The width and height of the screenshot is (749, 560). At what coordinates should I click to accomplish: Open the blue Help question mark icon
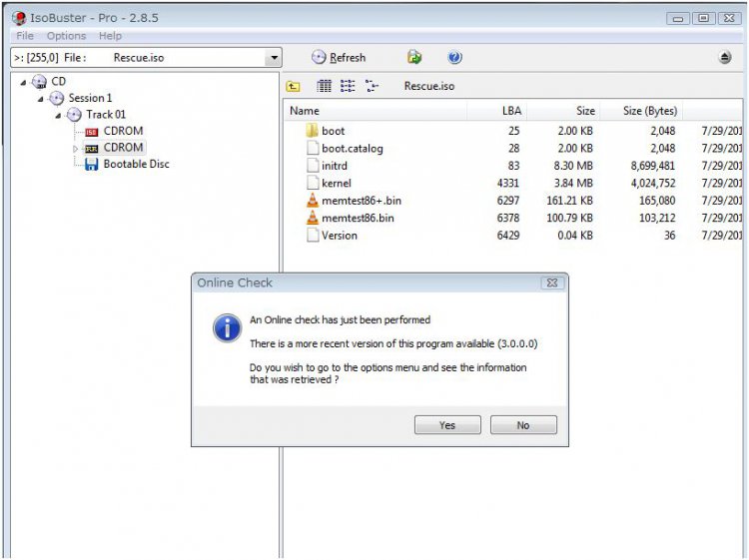tap(454, 57)
